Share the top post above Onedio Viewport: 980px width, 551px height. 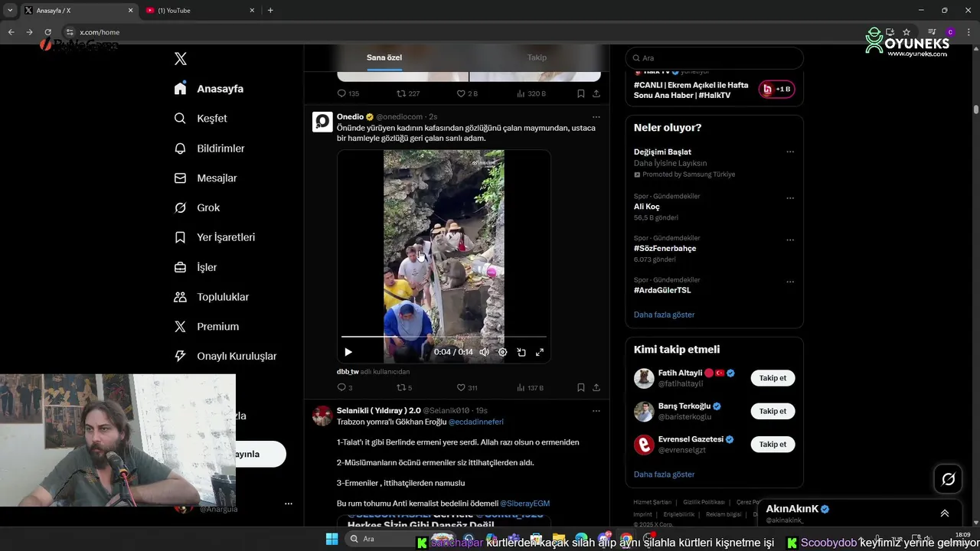[x=596, y=93]
